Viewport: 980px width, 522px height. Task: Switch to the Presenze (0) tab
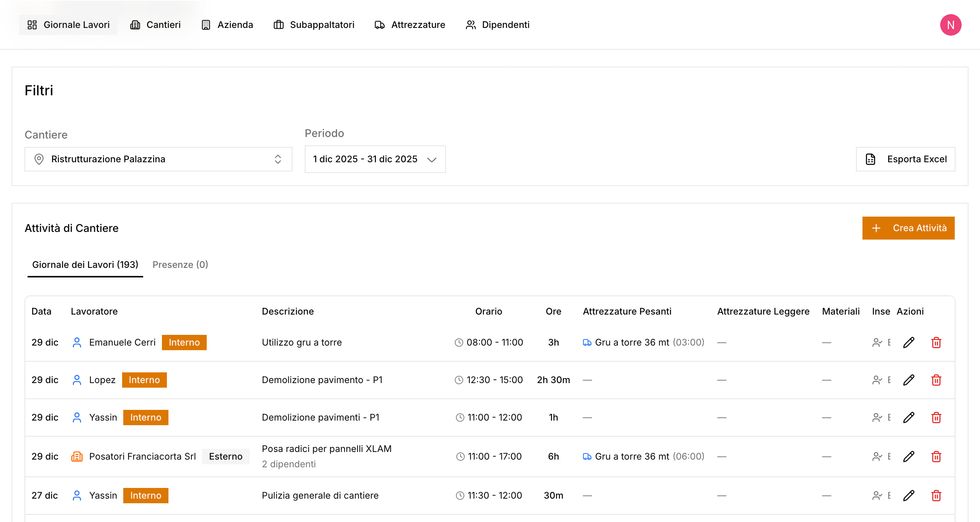(x=180, y=265)
